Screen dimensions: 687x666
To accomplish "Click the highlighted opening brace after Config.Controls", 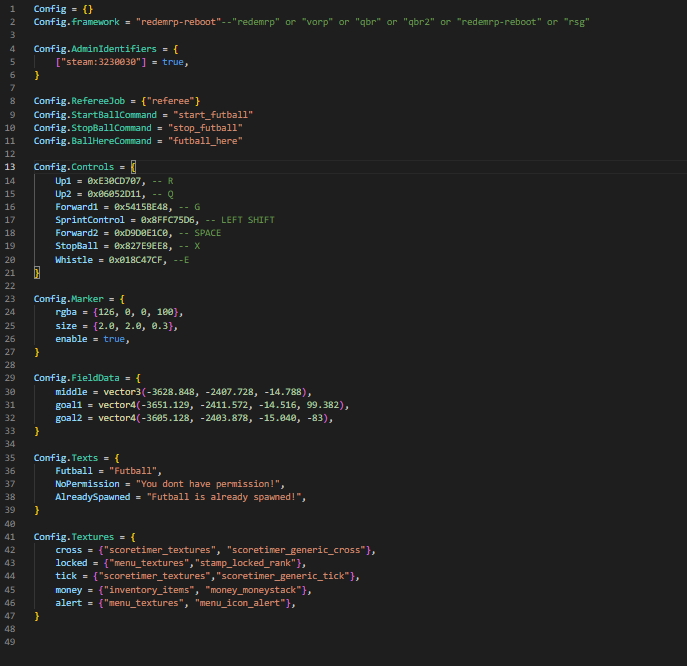I will coord(132,166).
